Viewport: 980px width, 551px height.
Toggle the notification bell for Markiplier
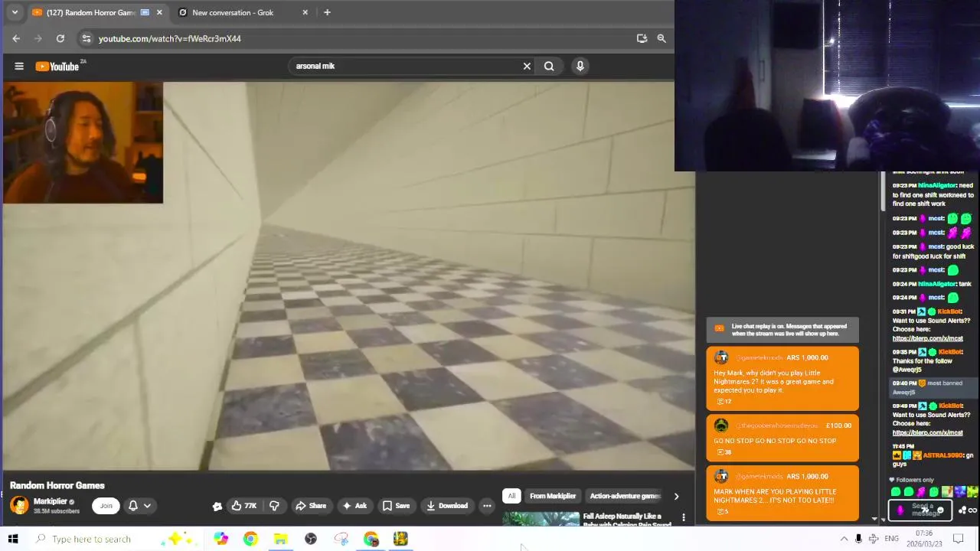click(132, 506)
